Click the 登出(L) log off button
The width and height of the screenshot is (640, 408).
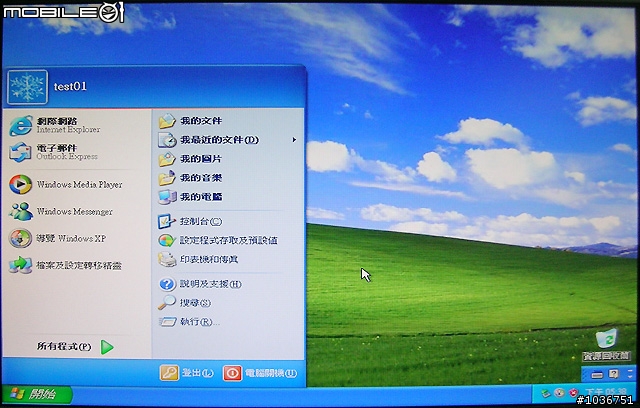[187, 373]
